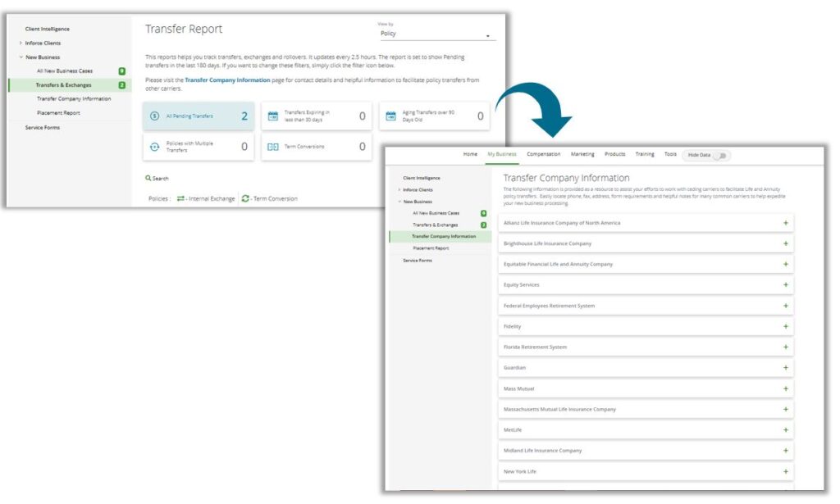Click the dollar icon on All Pending Transfers
The height and width of the screenshot is (504, 840).
(x=154, y=116)
